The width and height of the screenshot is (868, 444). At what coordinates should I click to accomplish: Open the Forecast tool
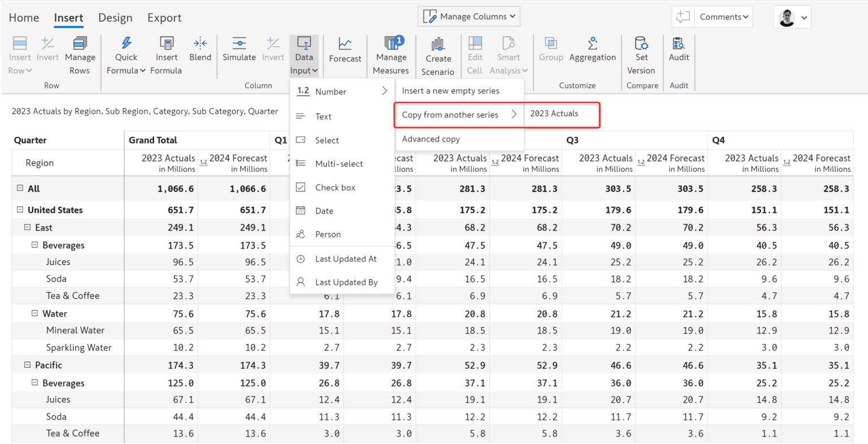tap(345, 50)
